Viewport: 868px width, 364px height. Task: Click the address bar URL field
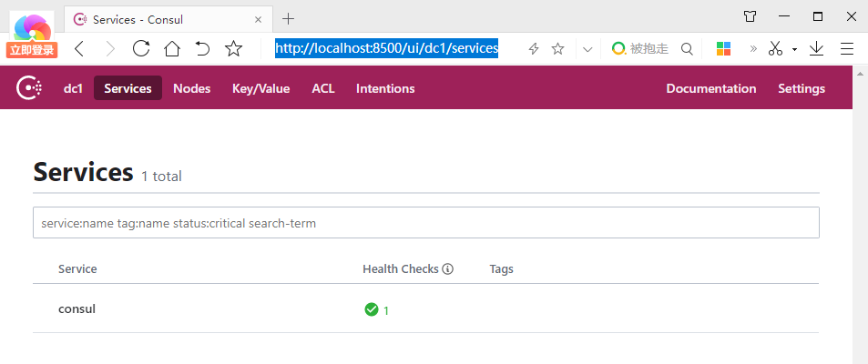387,48
